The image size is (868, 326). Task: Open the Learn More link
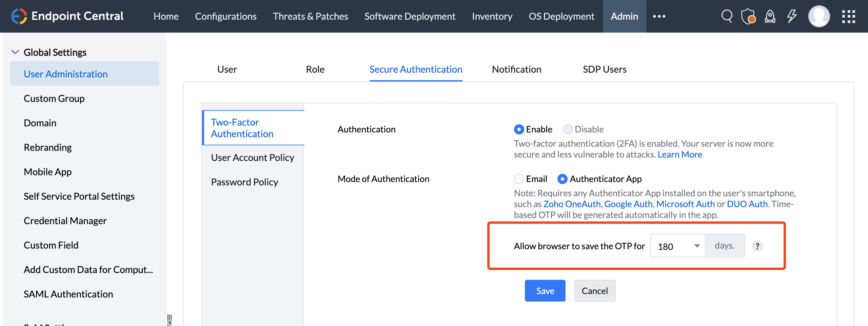(x=680, y=155)
